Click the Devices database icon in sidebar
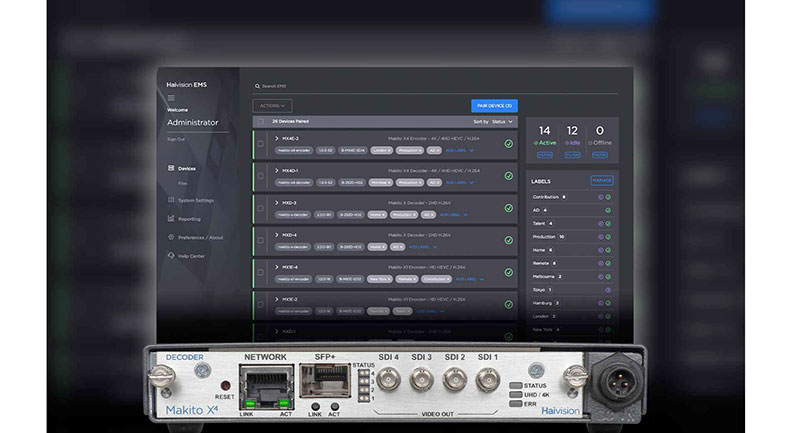 (x=171, y=168)
